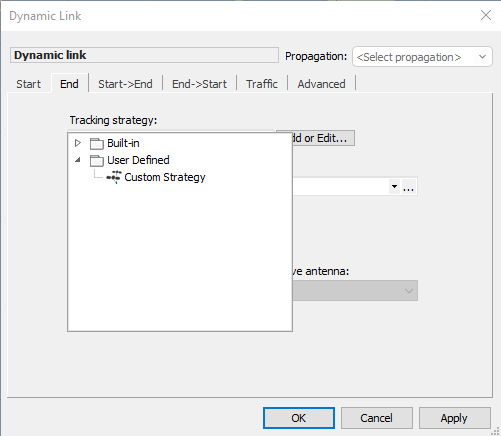This screenshot has height=436, width=501.
Task: Select the Built-in label
Action: click(123, 143)
